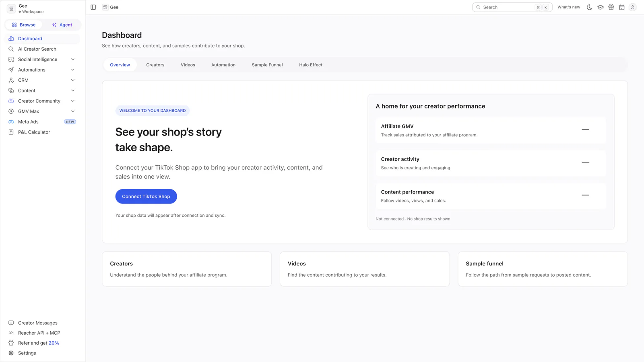Open the Videos summary card
The image size is (644, 362).
365,269
